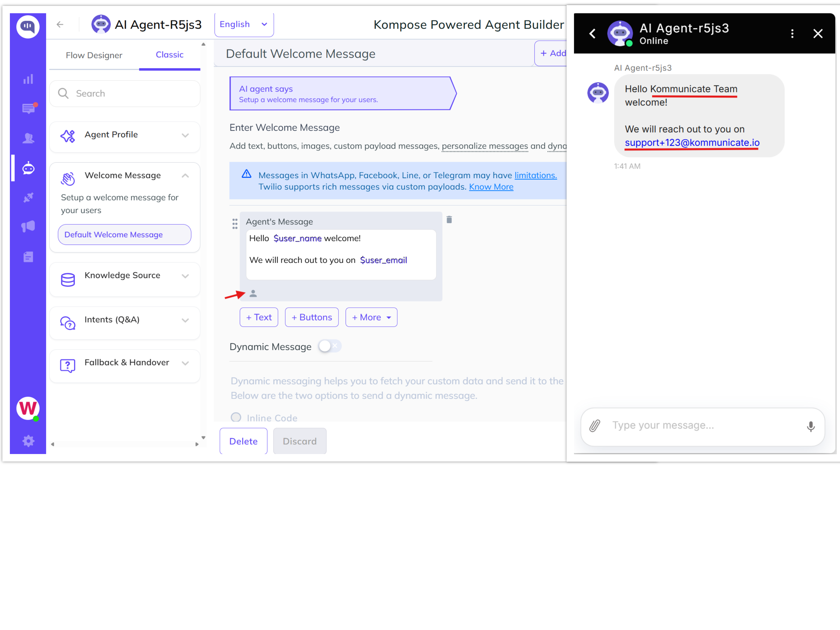Click the bot avatar beside chat message
This screenshot has width=840, height=630.
pyautogui.click(x=598, y=93)
